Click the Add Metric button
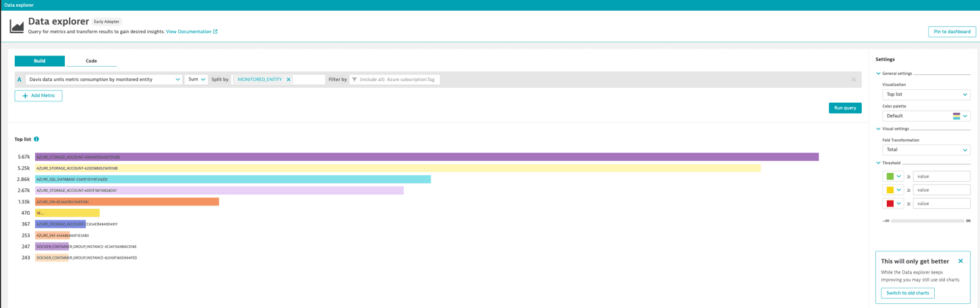Image resolution: width=980 pixels, height=308 pixels. pyautogui.click(x=38, y=96)
